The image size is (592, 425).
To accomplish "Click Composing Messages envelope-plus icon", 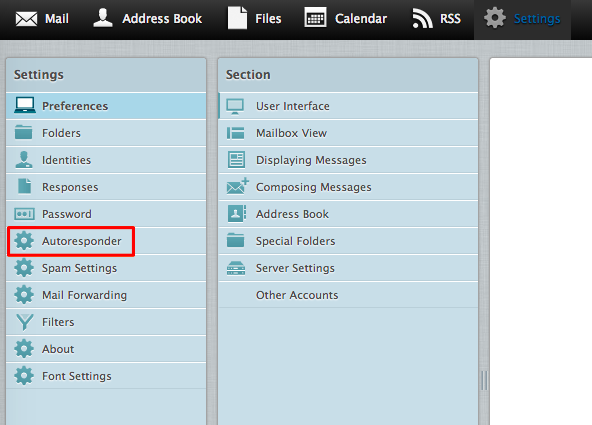I will [237, 186].
